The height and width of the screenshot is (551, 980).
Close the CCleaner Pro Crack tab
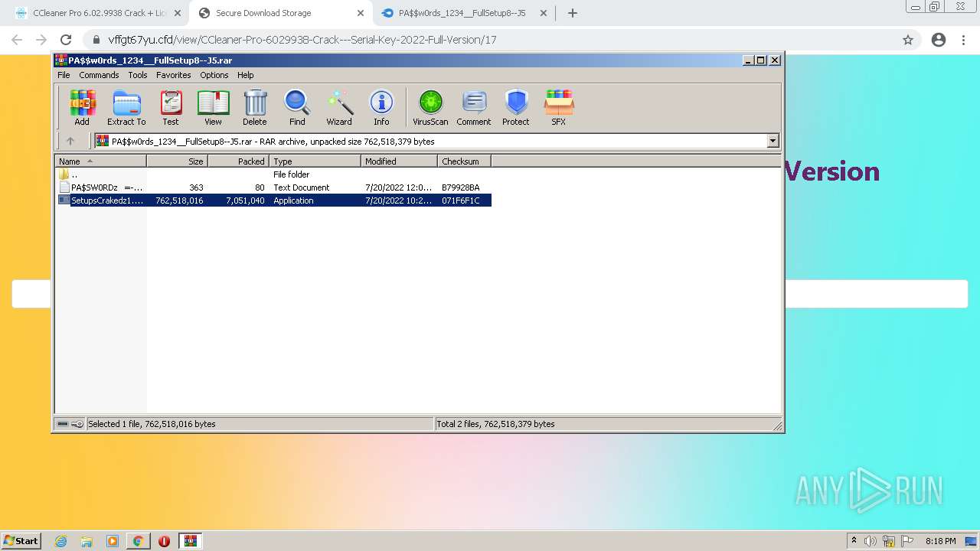(178, 13)
